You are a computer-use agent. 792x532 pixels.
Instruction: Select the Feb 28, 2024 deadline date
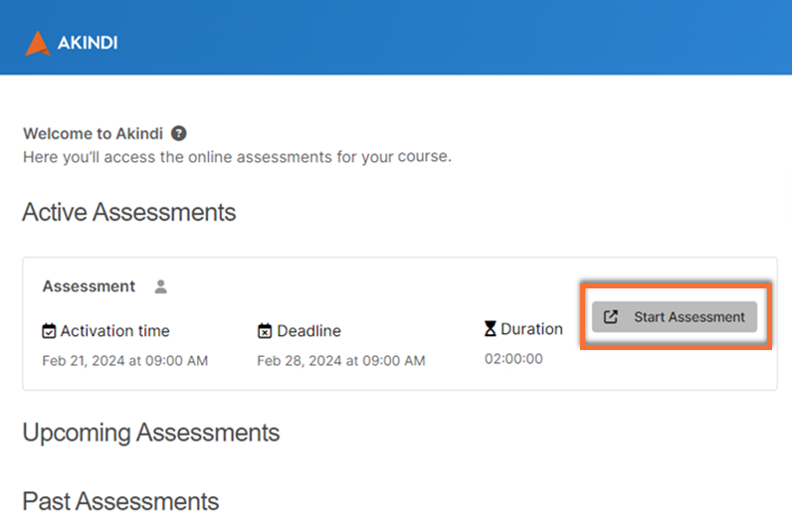click(340, 361)
